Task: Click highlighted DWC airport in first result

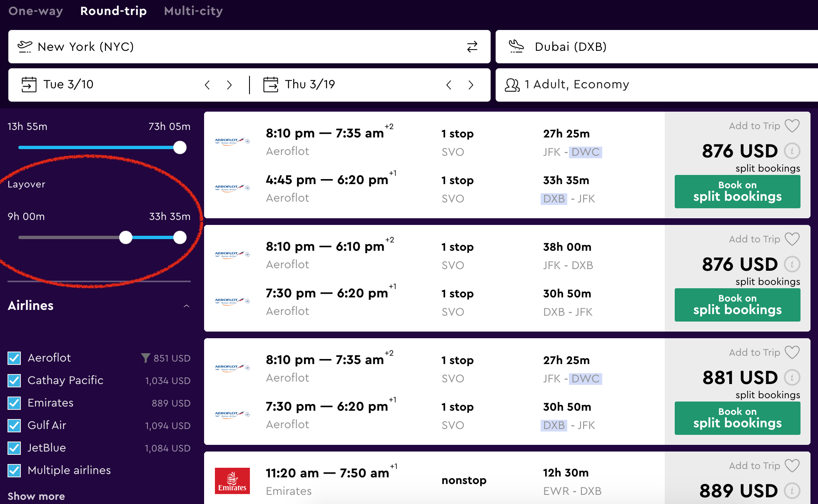Action: coord(585,152)
